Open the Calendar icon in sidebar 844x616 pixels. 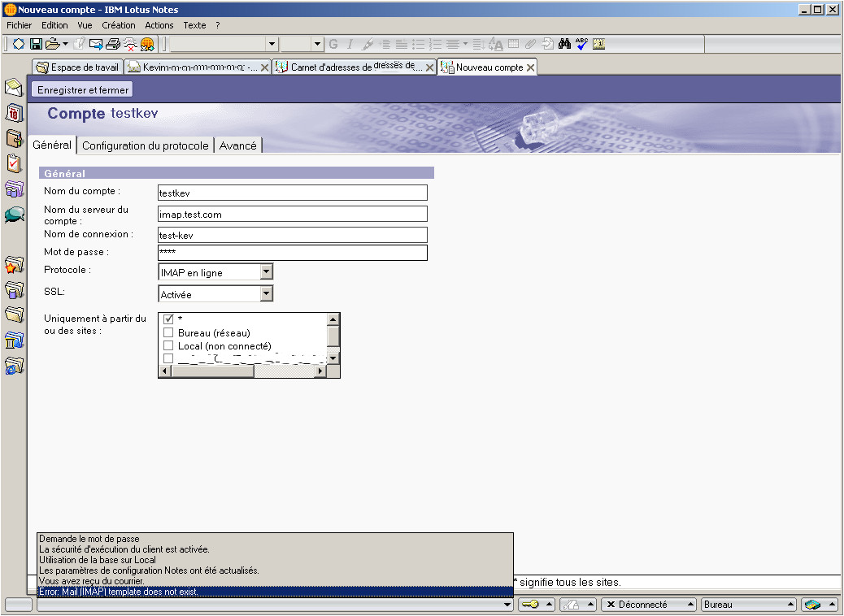14,112
